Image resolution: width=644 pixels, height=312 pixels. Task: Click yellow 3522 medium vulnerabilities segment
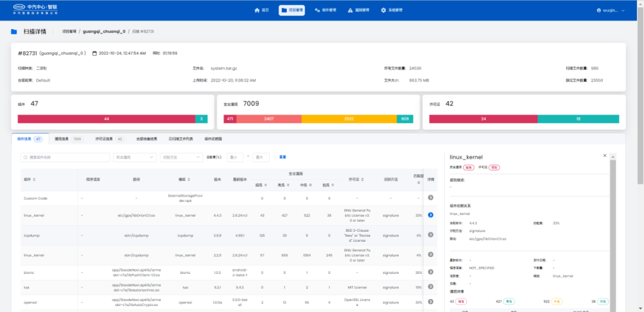[349, 119]
